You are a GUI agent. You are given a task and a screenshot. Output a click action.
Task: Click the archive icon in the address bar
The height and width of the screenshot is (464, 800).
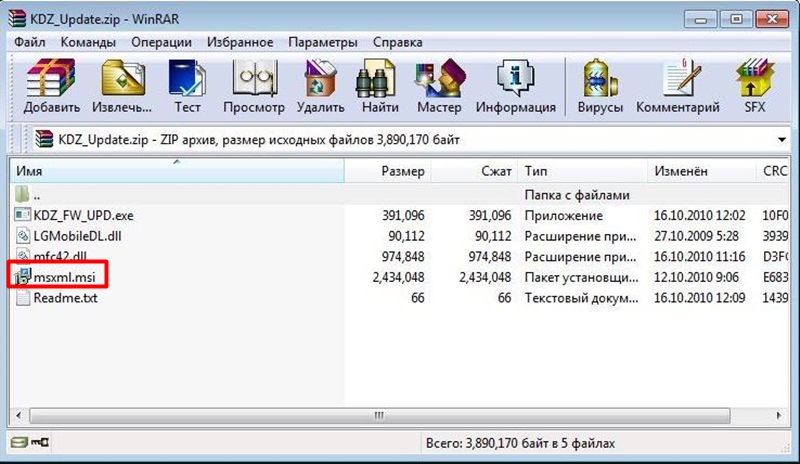click(44, 139)
